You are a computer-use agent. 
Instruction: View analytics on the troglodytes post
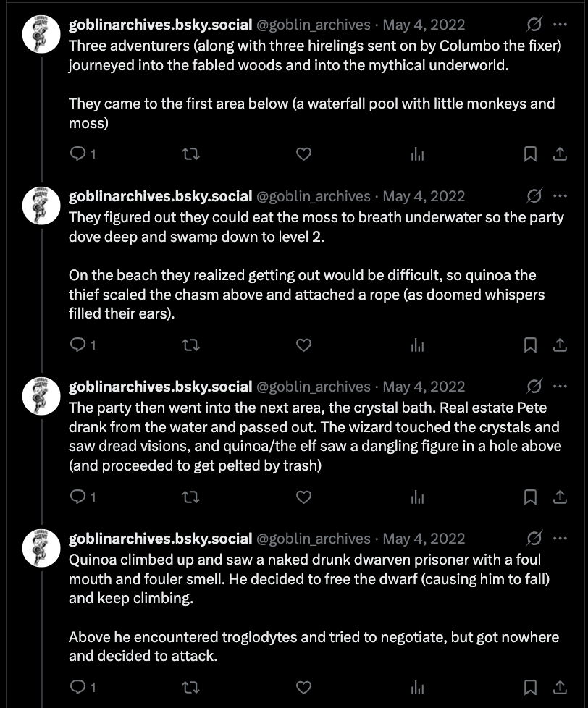(417, 688)
